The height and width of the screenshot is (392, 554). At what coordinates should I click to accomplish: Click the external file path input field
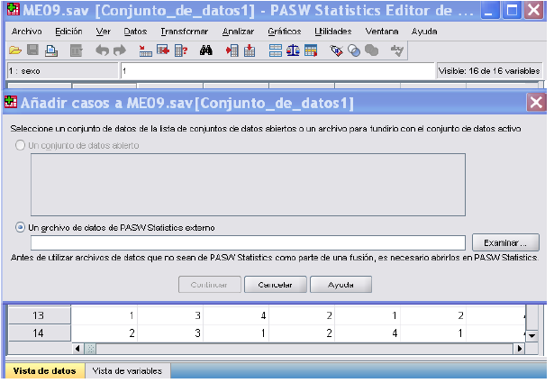[x=248, y=242]
